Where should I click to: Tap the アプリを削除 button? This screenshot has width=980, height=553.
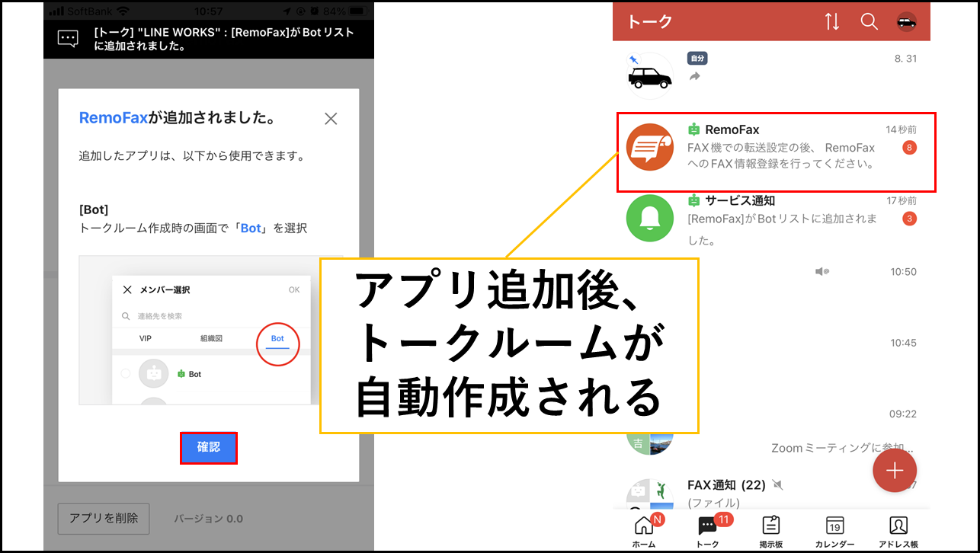coord(104,518)
